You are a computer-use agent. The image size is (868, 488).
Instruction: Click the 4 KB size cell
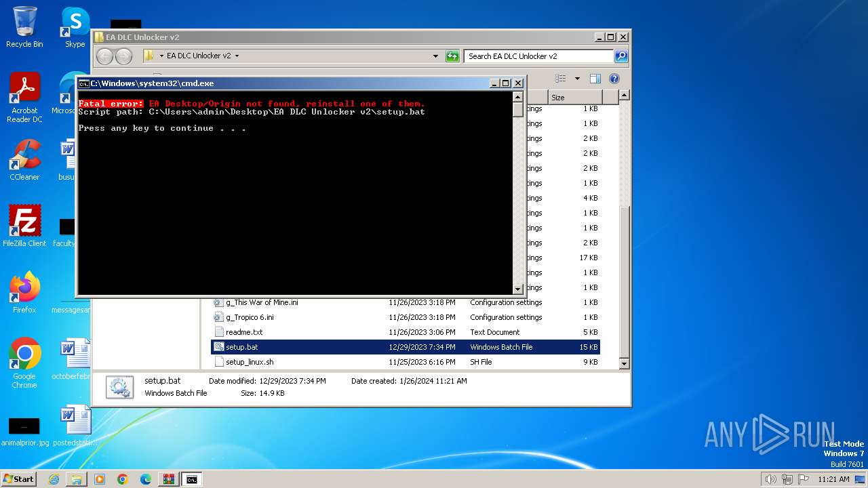591,198
